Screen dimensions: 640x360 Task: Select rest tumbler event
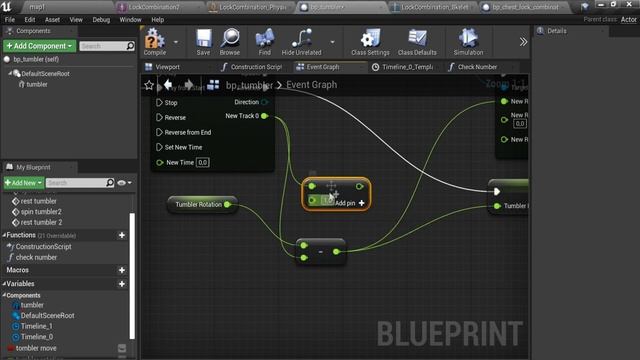(x=38, y=201)
